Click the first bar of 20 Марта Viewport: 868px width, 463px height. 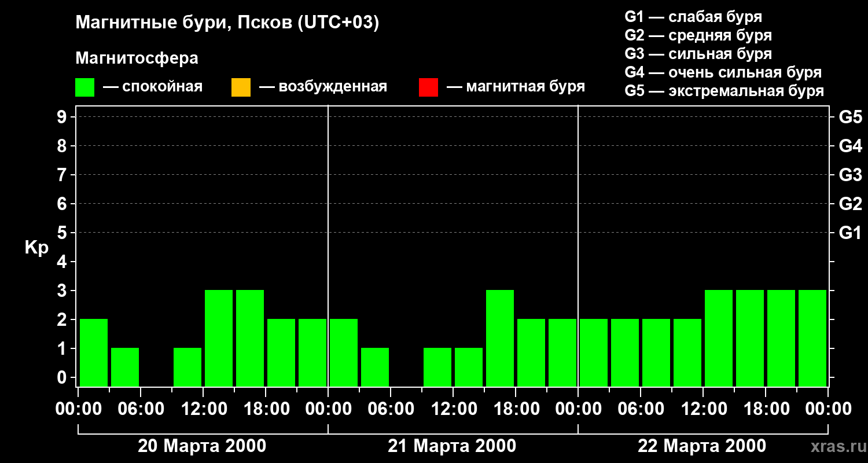(x=94, y=352)
